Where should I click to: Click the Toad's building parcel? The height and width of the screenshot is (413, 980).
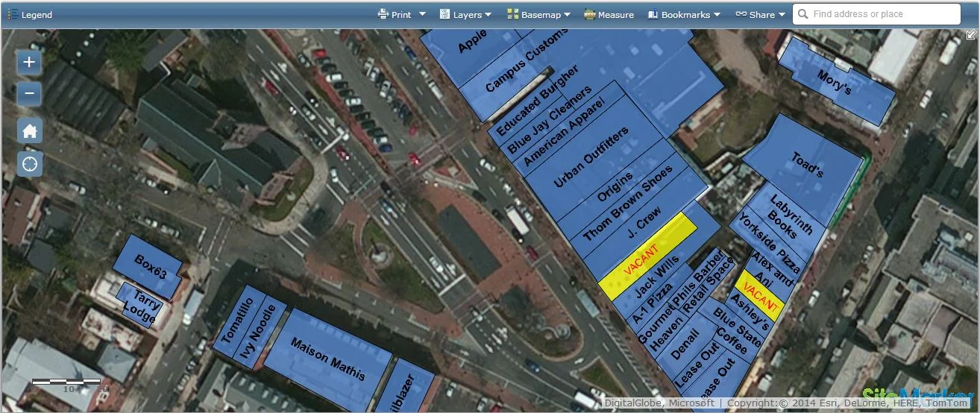pos(808,168)
